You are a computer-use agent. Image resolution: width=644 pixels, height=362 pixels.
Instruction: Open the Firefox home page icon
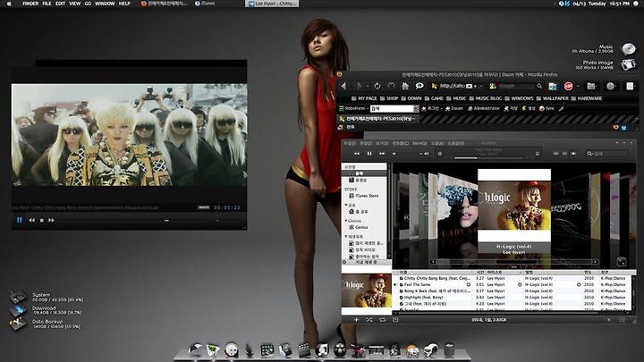point(405,86)
